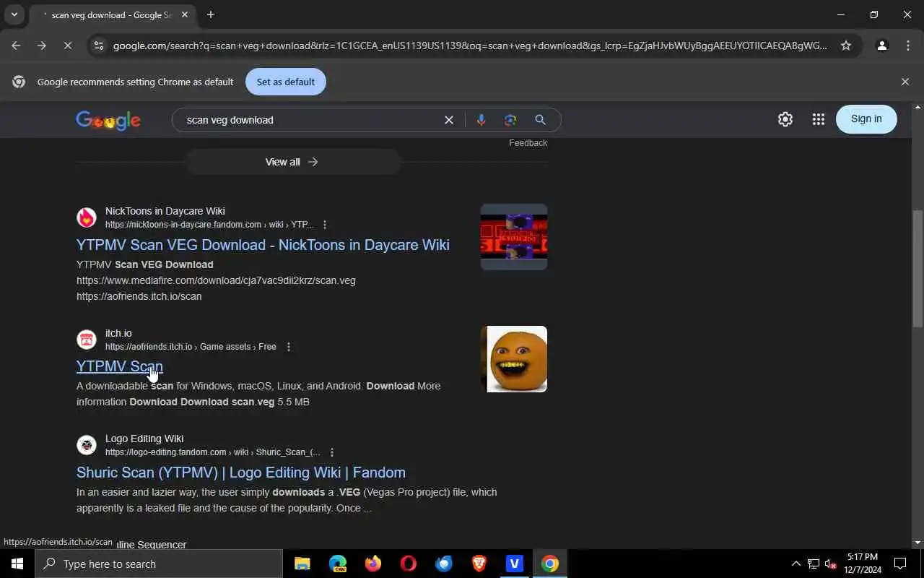Select the mediafire.com scan.veg URL snippet text

click(x=216, y=280)
